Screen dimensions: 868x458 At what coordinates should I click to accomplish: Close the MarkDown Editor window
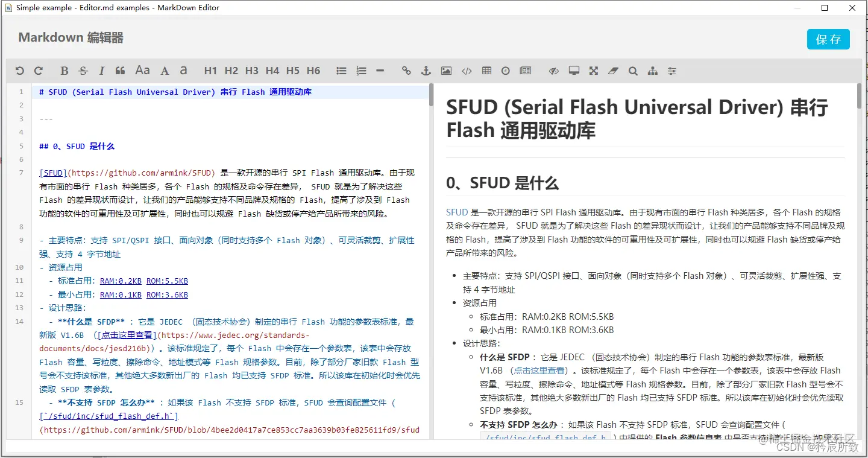tap(852, 8)
